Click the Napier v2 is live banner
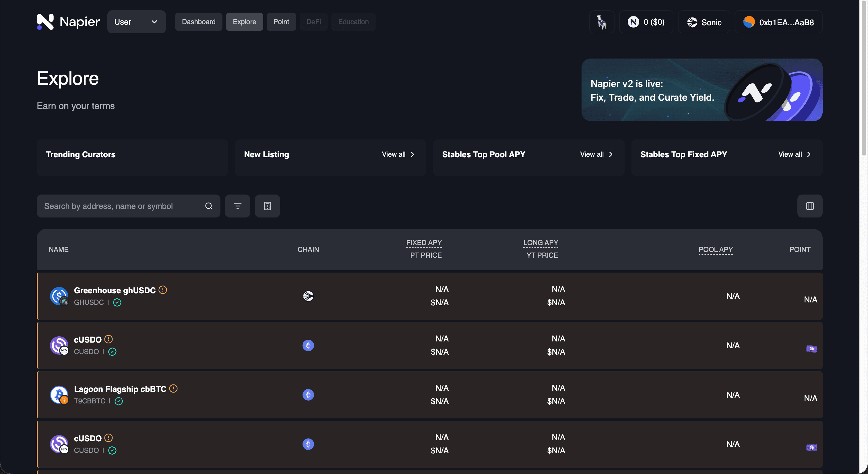 click(702, 90)
